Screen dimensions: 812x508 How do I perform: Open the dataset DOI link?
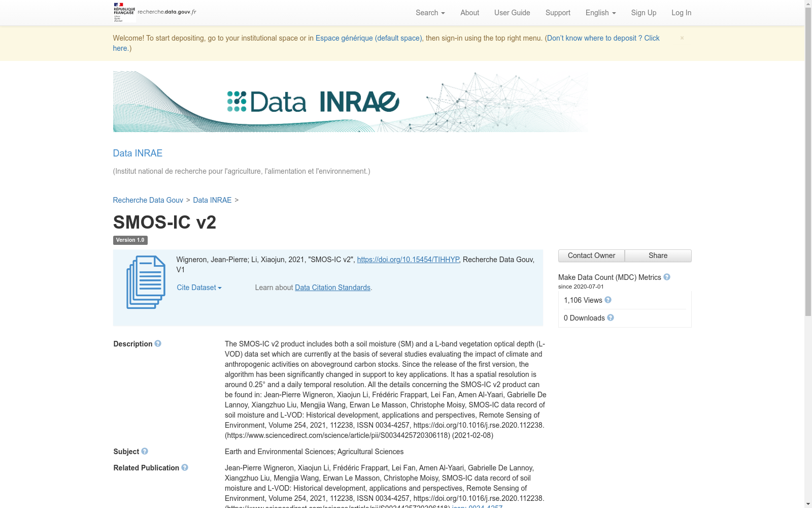coord(408,260)
